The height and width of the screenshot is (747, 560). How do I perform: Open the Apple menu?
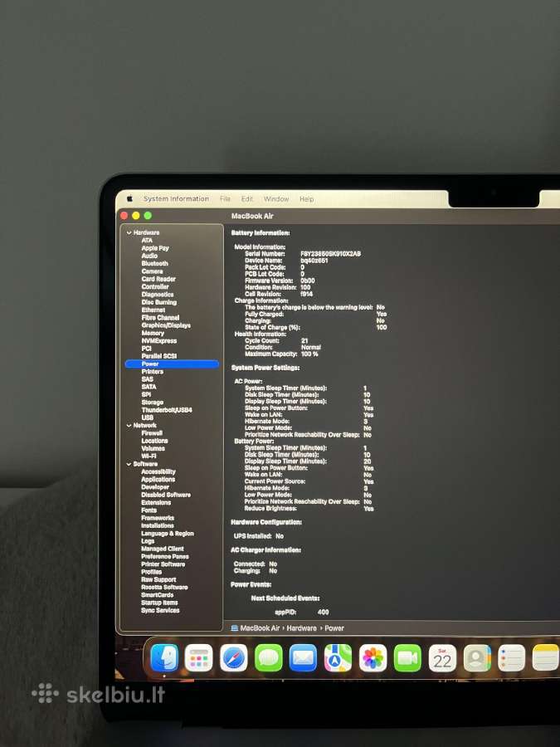click(x=129, y=198)
